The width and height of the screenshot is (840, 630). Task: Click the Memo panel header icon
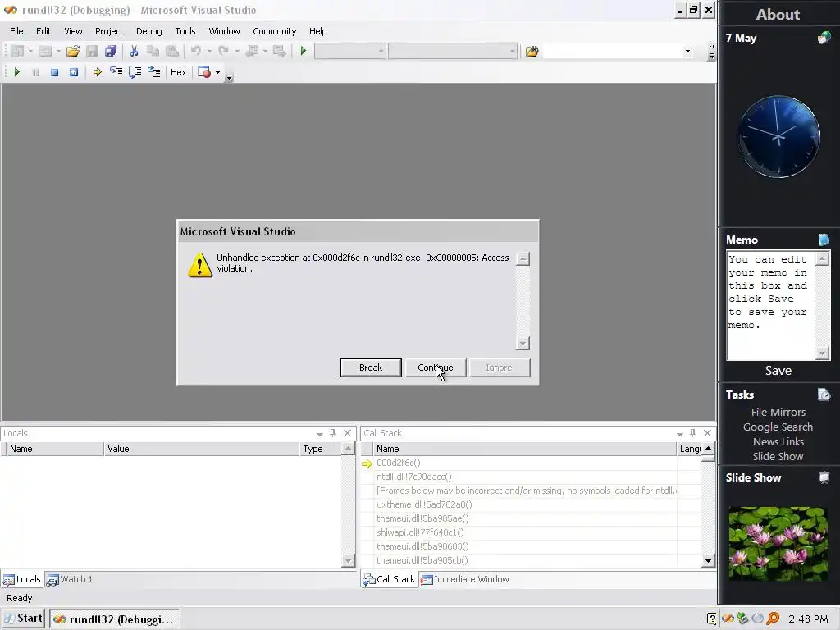pos(824,240)
